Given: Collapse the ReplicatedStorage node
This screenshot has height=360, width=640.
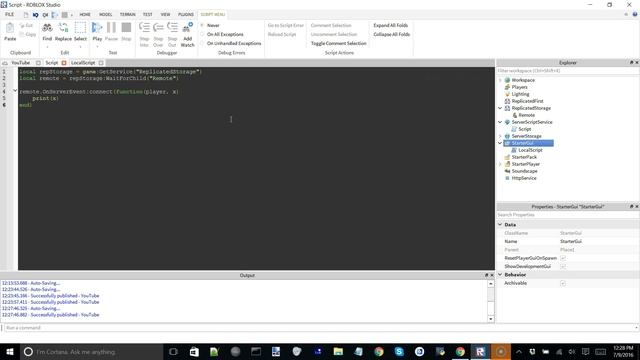Looking at the screenshot, I should coord(500,108).
